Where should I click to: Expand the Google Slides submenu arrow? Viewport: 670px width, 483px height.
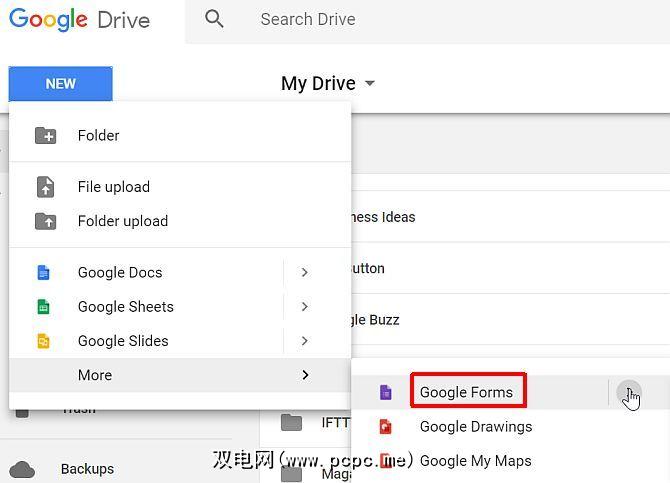[x=304, y=341]
